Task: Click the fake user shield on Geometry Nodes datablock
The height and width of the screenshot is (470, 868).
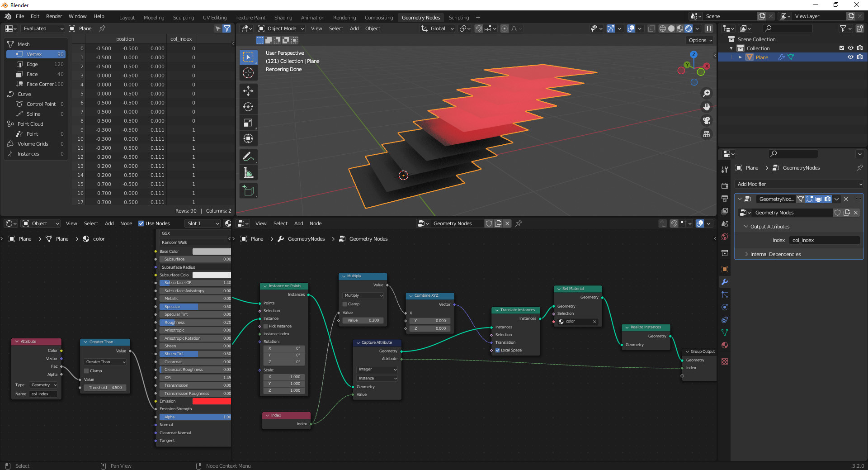Action: pyautogui.click(x=837, y=212)
